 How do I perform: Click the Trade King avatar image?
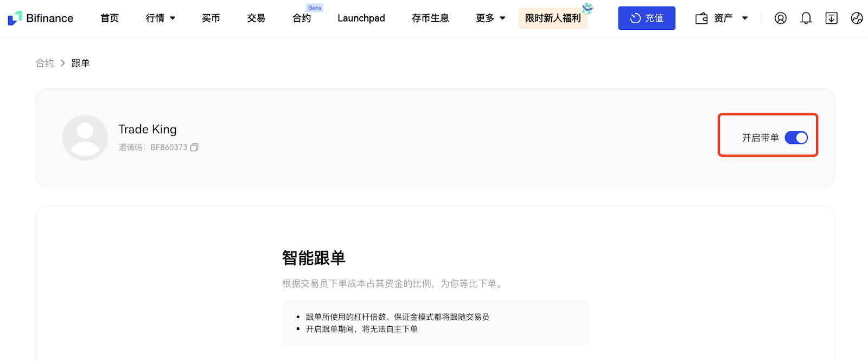click(85, 138)
